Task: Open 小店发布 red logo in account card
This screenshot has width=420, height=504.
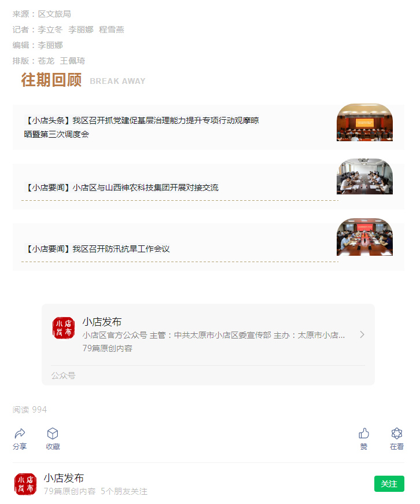Action: (64, 328)
